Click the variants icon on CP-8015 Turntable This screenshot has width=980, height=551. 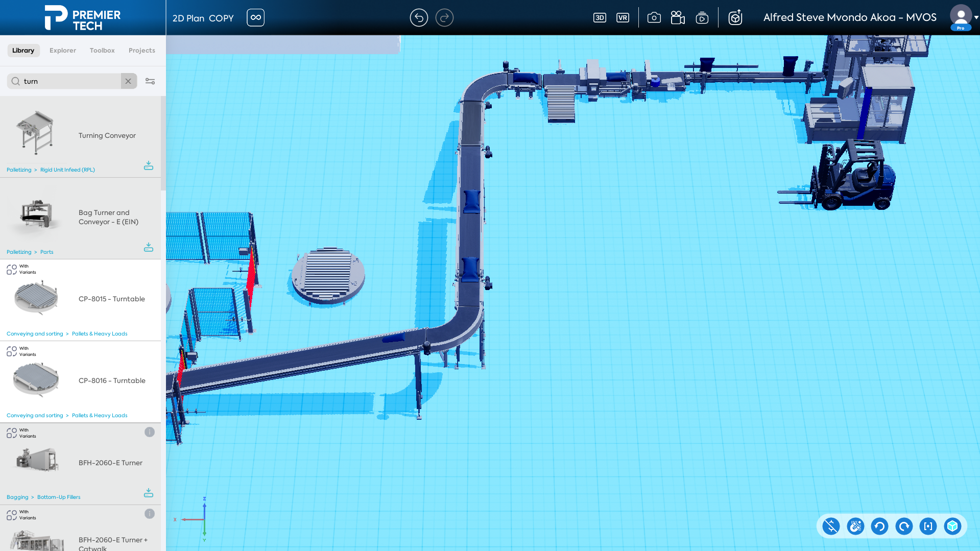coord(12,270)
